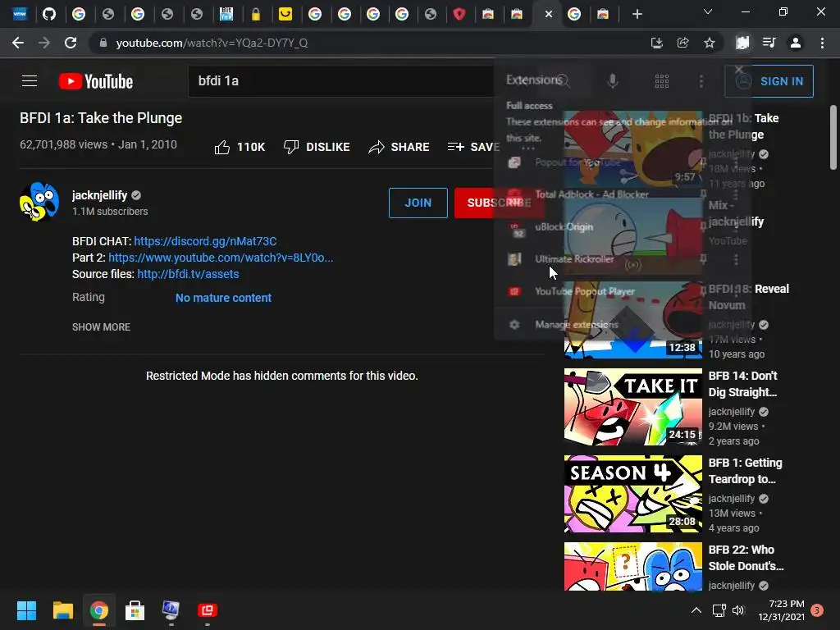Select YouTube Popout Player extension entry
The image size is (840, 630).
tap(584, 291)
